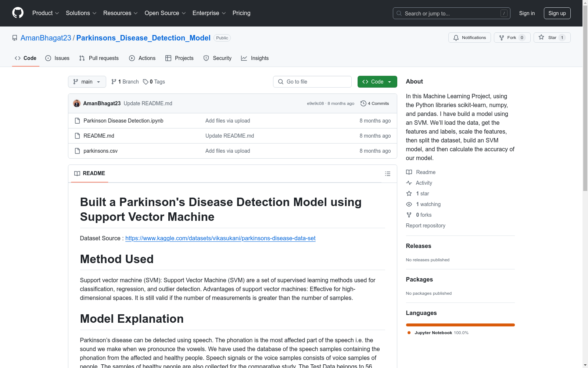Click the Jupyter Notebook language link
This screenshot has width=588, height=368.
438,333
